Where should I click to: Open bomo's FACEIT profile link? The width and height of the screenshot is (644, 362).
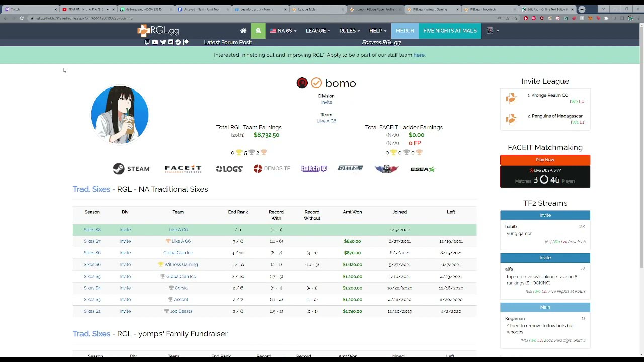point(183,169)
